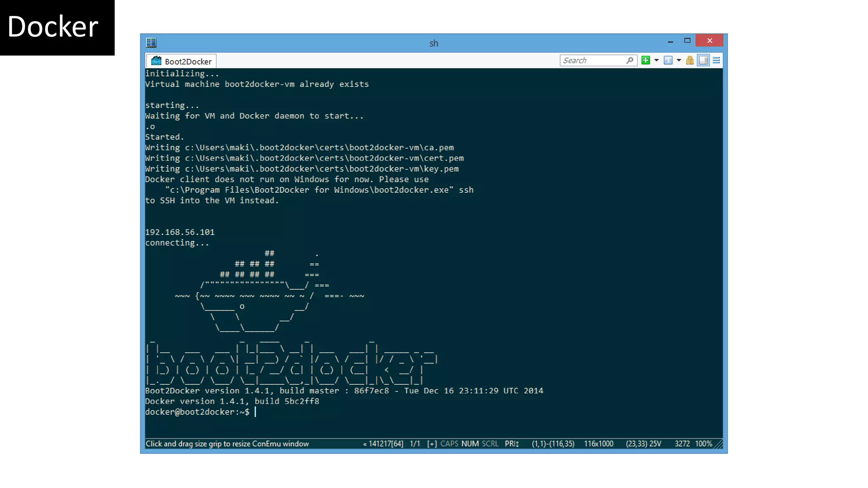Click the boot2docker.exe ssh command line
The image size is (868, 488).
pyautogui.click(x=319, y=190)
